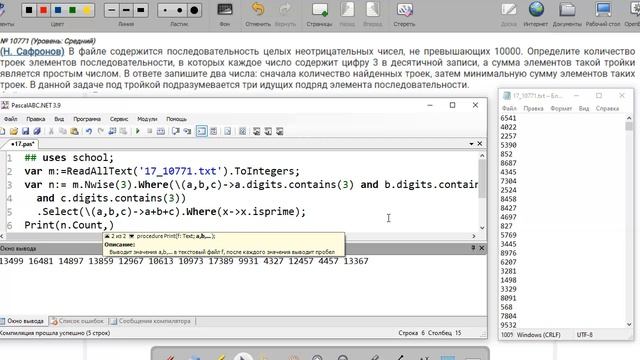The height and width of the screenshot is (360, 640).
Task: Open Файл menu in Notepad window
Action: (x=509, y=109)
